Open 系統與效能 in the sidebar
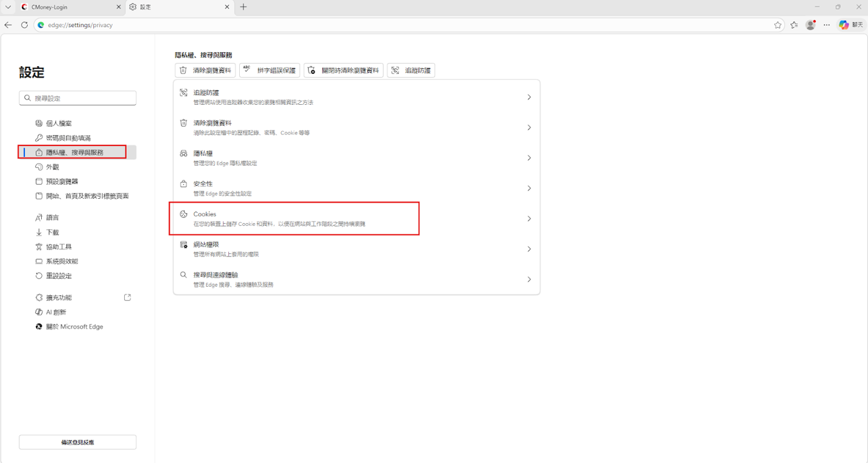 click(77, 261)
